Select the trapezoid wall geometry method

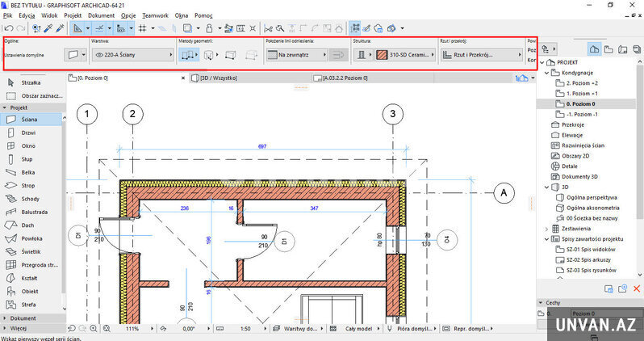pos(251,55)
